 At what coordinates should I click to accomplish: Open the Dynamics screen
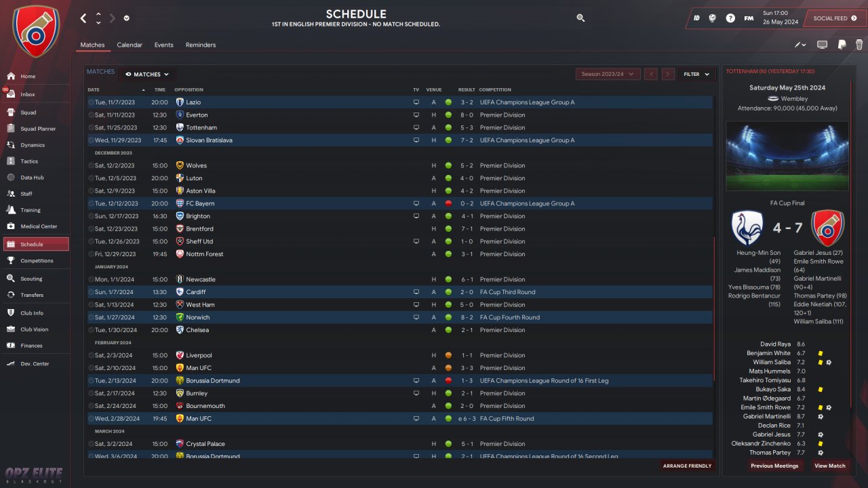[x=35, y=145]
